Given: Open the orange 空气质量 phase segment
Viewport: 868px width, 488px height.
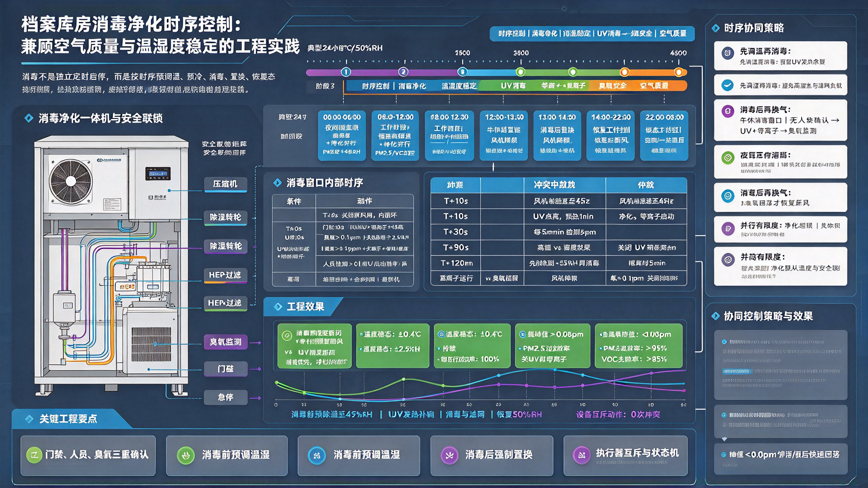Looking at the screenshot, I should (x=654, y=86).
